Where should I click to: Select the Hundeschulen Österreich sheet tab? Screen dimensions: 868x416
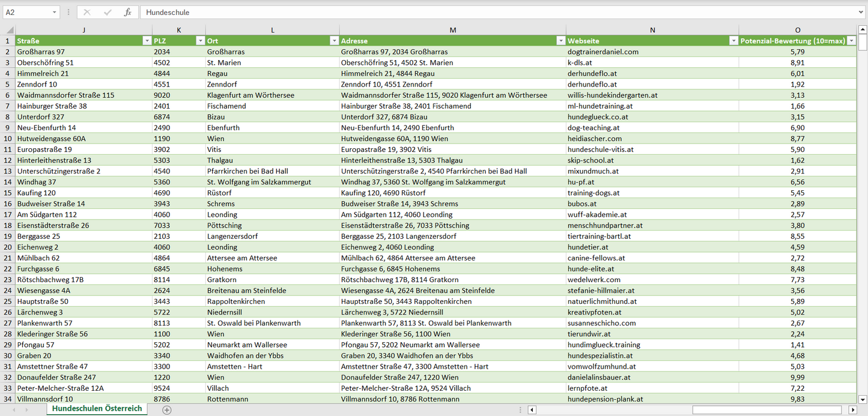(x=97, y=409)
